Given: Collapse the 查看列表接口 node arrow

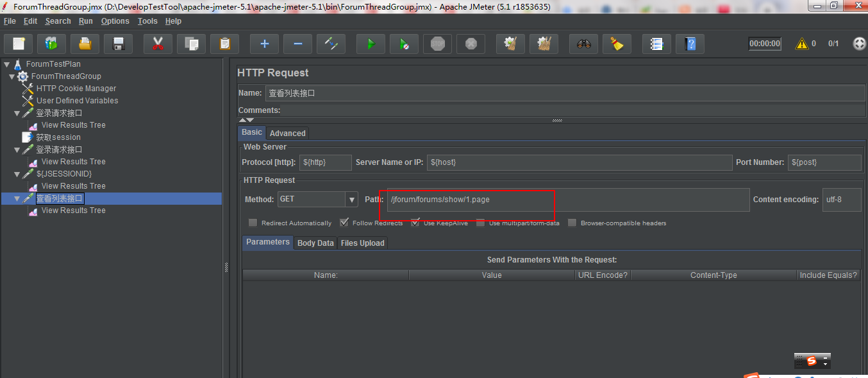Looking at the screenshot, I should pos(17,199).
